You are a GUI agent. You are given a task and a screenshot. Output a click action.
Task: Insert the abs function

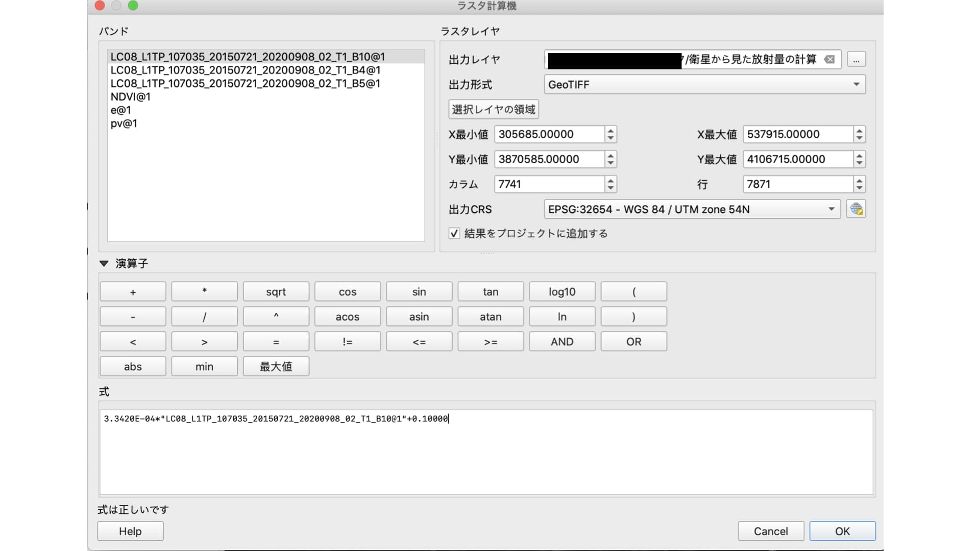click(x=133, y=367)
